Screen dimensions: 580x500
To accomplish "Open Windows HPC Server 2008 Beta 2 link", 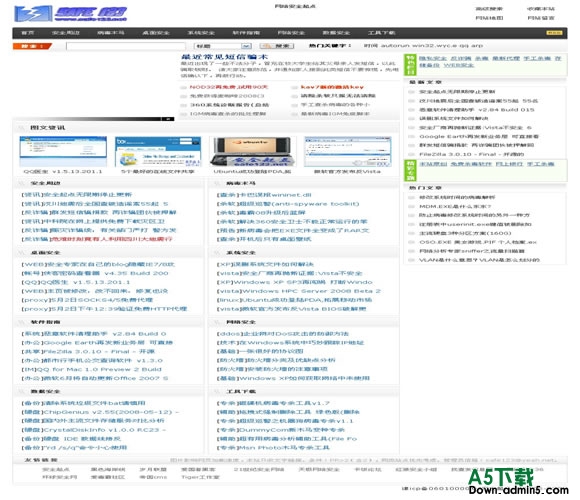I will coord(299,291).
